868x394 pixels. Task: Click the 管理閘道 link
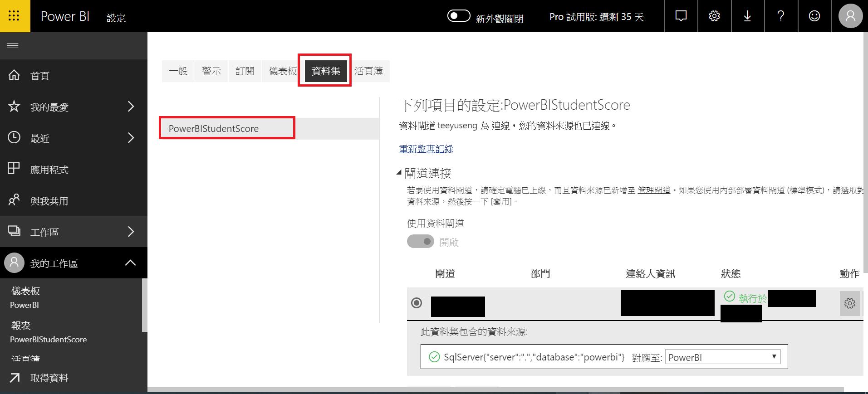tap(654, 190)
